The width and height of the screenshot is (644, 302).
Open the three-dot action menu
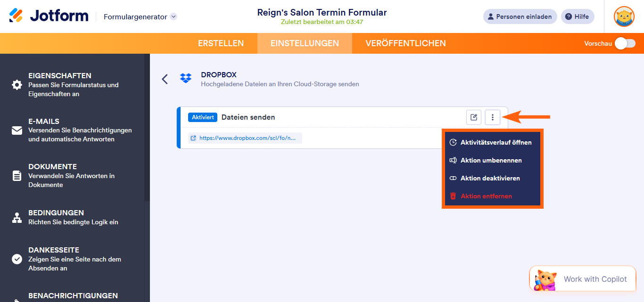click(492, 117)
